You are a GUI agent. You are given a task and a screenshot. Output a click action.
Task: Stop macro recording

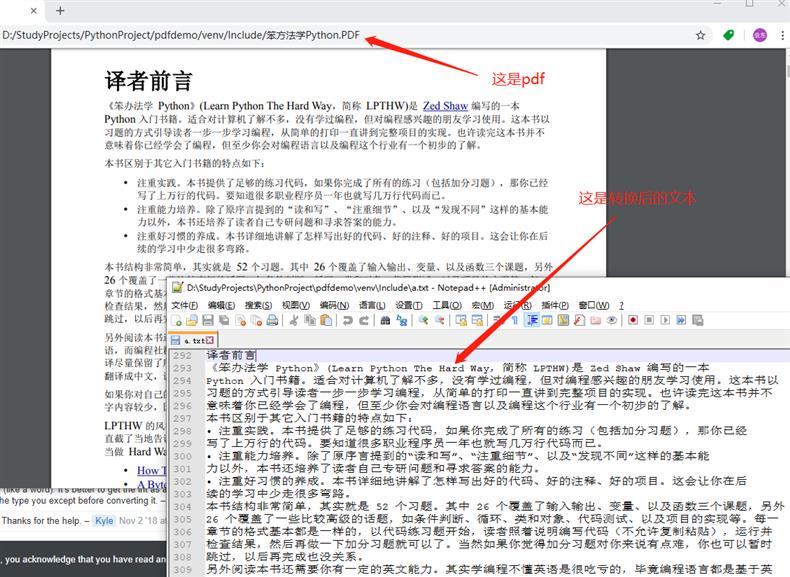click(649, 320)
